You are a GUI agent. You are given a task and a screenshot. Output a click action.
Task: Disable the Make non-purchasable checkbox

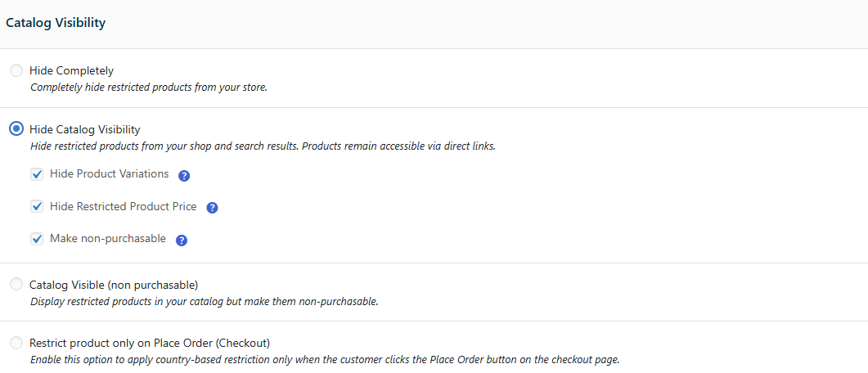point(37,240)
